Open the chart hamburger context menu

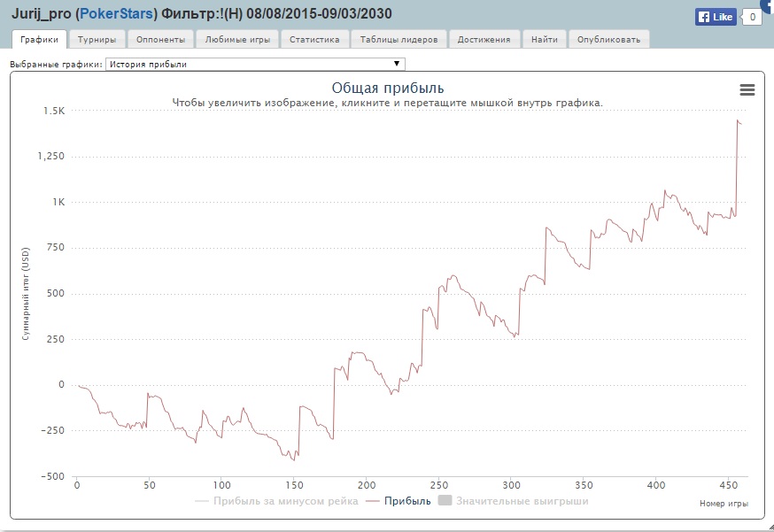coord(747,89)
